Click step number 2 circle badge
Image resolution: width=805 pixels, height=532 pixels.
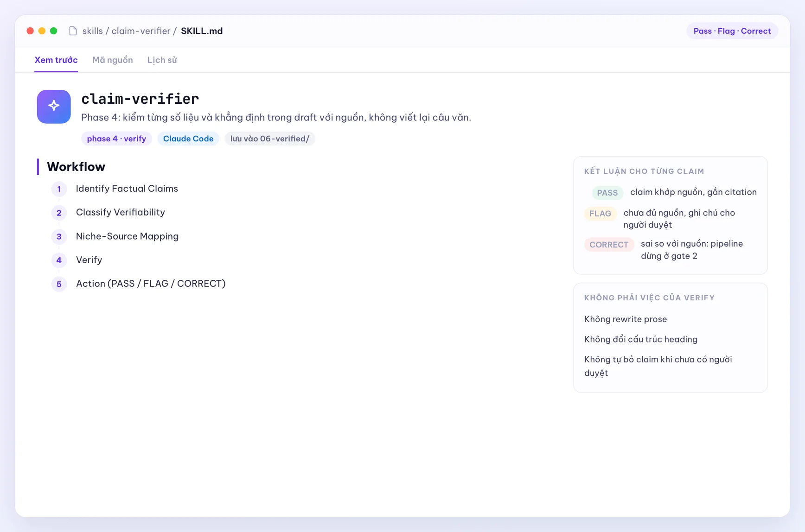point(59,213)
